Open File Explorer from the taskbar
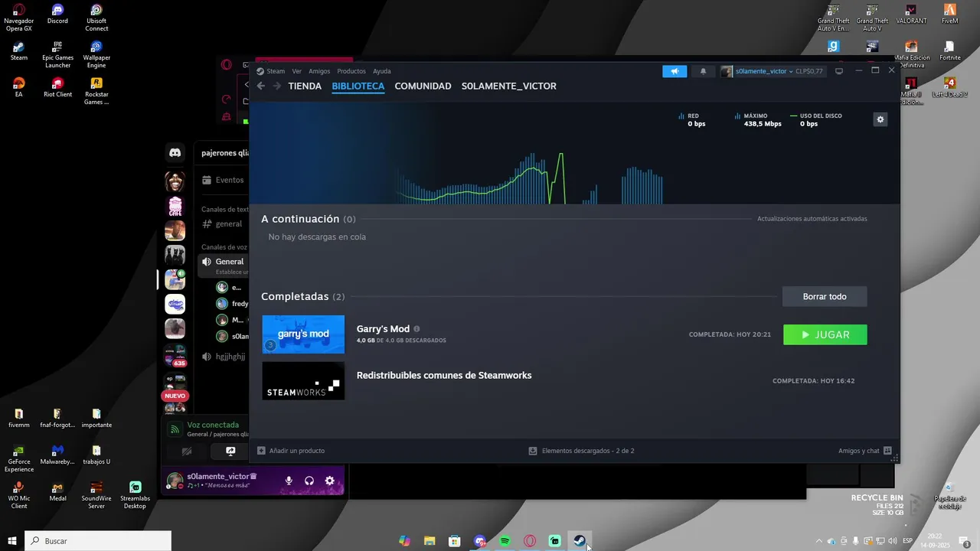980x551 pixels. pos(430,541)
